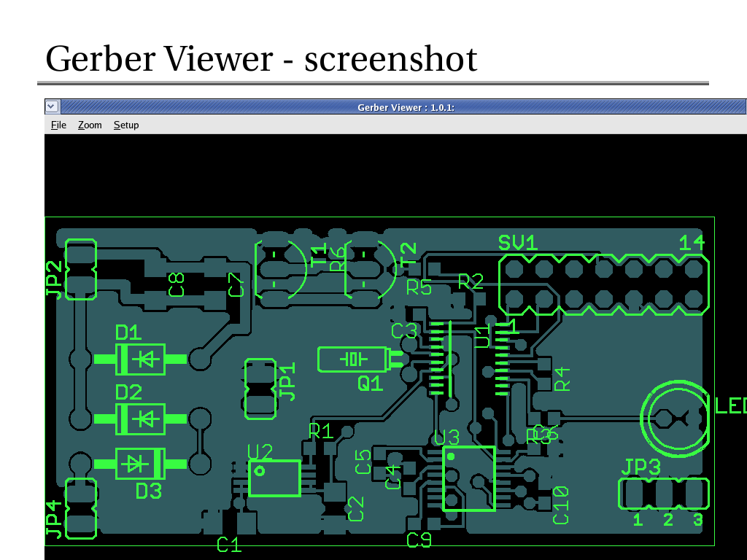Click the U3 label text
747x560 pixels.
point(447,437)
